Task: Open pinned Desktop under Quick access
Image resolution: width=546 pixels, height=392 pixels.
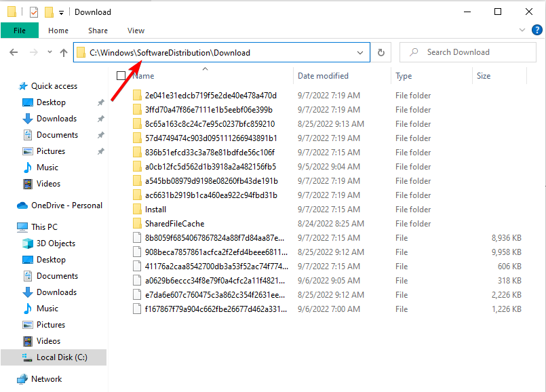Action: pyautogui.click(x=51, y=102)
